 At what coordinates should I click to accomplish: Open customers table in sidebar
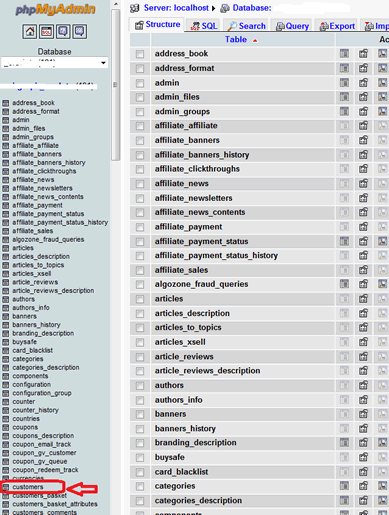tap(28, 487)
